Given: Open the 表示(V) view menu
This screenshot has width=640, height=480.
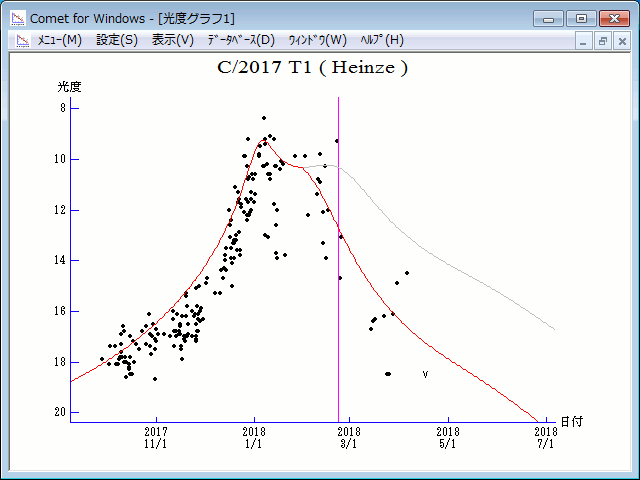Looking at the screenshot, I should 173,40.
